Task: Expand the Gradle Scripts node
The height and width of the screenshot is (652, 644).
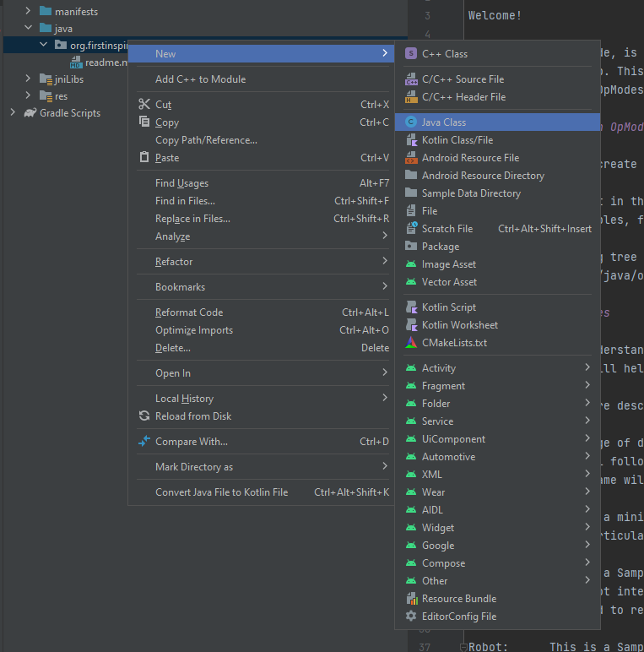Action: coord(13,112)
